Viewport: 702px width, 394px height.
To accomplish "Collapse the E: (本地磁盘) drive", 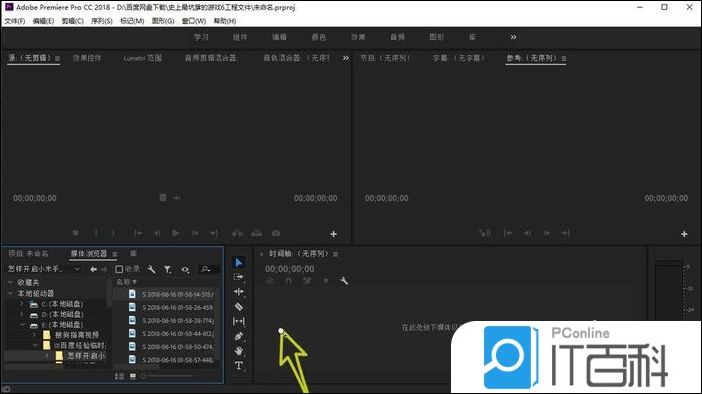I will [23, 325].
